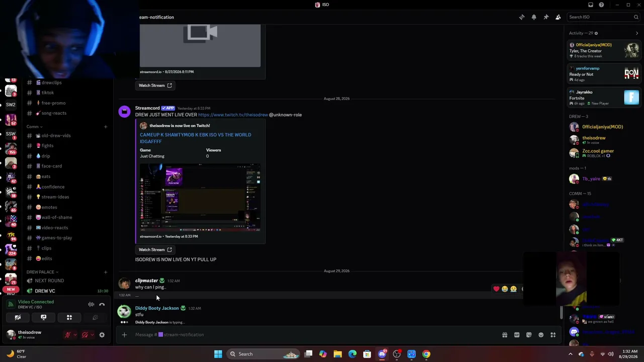Open Windows Start menu
644x362 pixels.
pyautogui.click(x=218, y=354)
